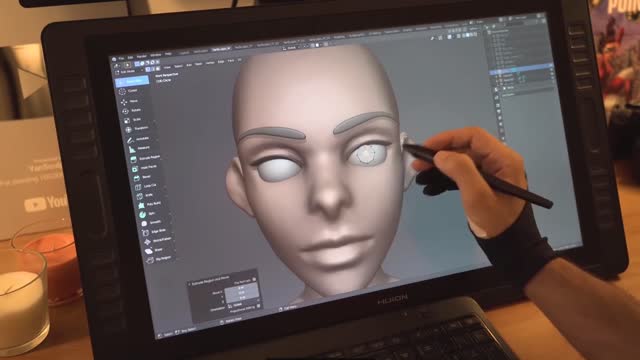Viewport: 640px width, 360px height.
Task: Open the File menu
Action: [121, 58]
